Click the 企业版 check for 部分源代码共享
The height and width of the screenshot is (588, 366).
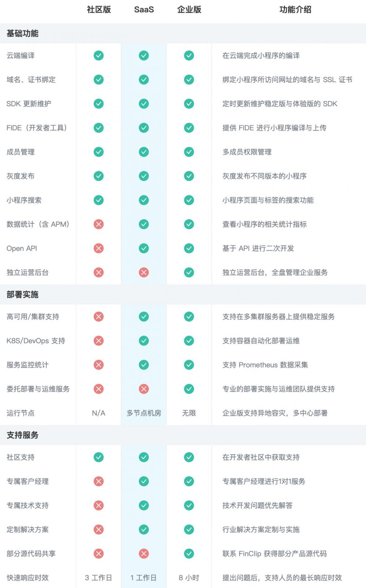(x=189, y=554)
